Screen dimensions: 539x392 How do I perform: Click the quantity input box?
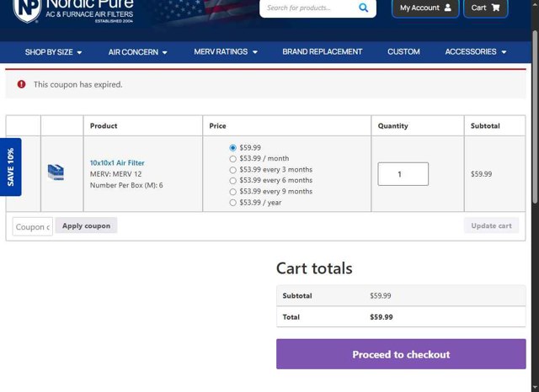(403, 174)
